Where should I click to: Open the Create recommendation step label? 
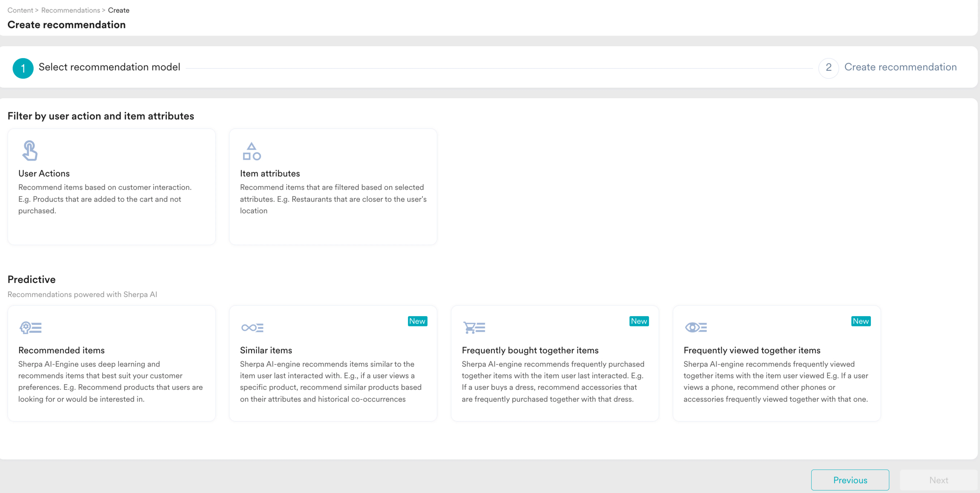pyautogui.click(x=900, y=67)
